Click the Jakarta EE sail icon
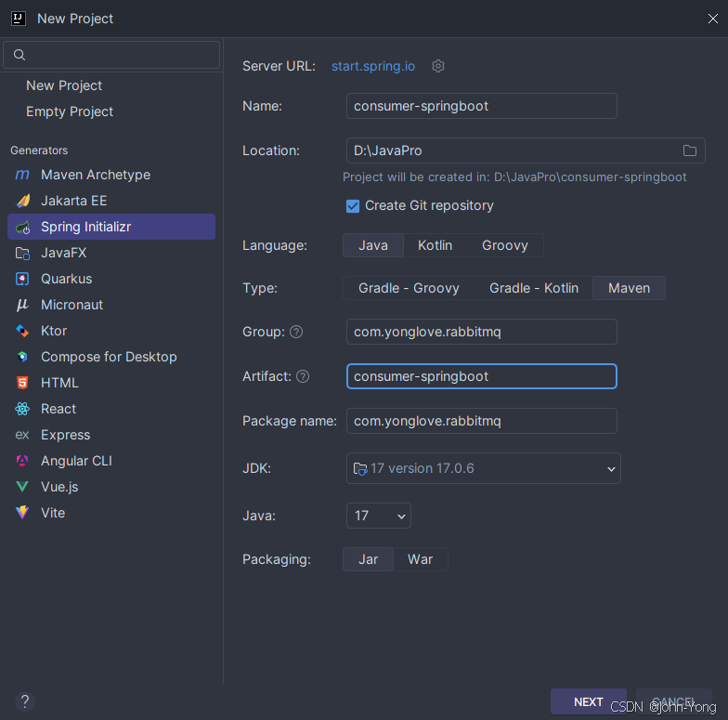 tap(22, 201)
